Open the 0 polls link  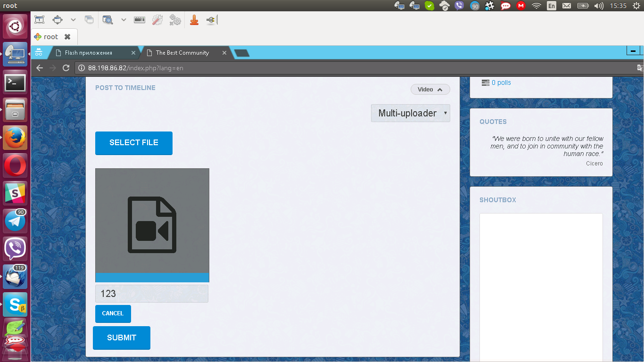tap(501, 82)
